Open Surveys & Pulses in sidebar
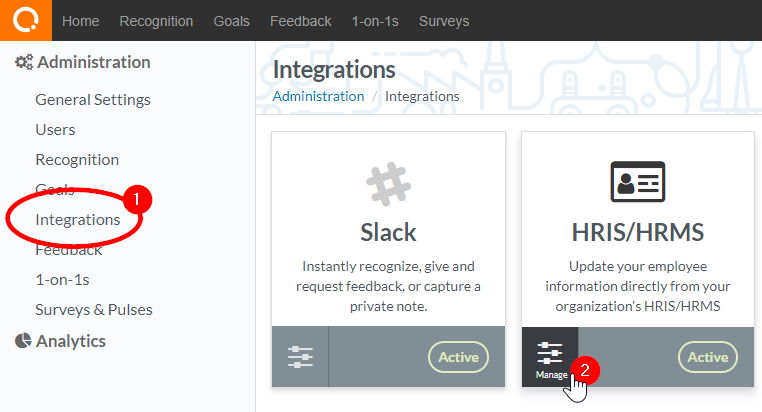 [94, 309]
